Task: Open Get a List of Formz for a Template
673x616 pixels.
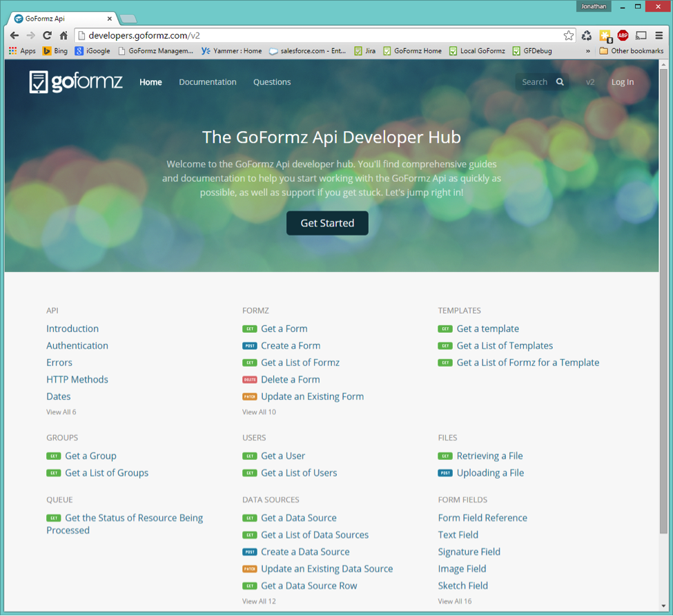Action: pyautogui.click(x=528, y=363)
